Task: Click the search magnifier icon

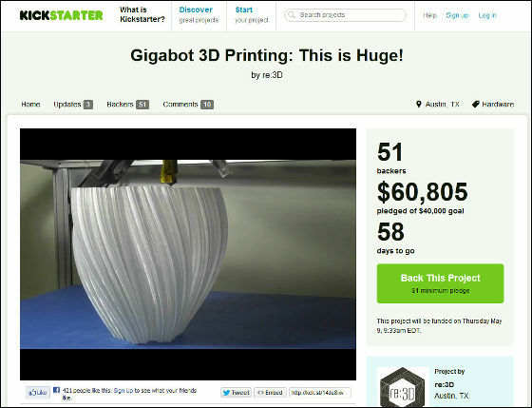Action: point(292,15)
